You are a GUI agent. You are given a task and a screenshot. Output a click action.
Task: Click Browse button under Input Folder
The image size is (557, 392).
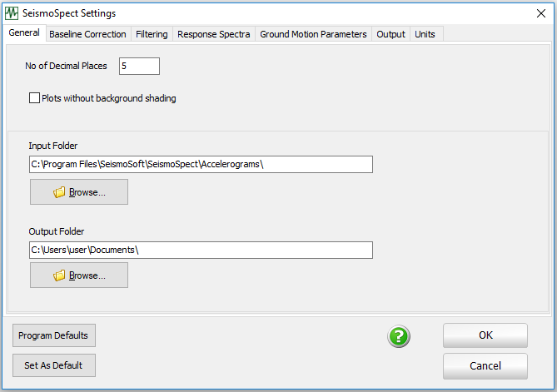pyautogui.click(x=79, y=192)
